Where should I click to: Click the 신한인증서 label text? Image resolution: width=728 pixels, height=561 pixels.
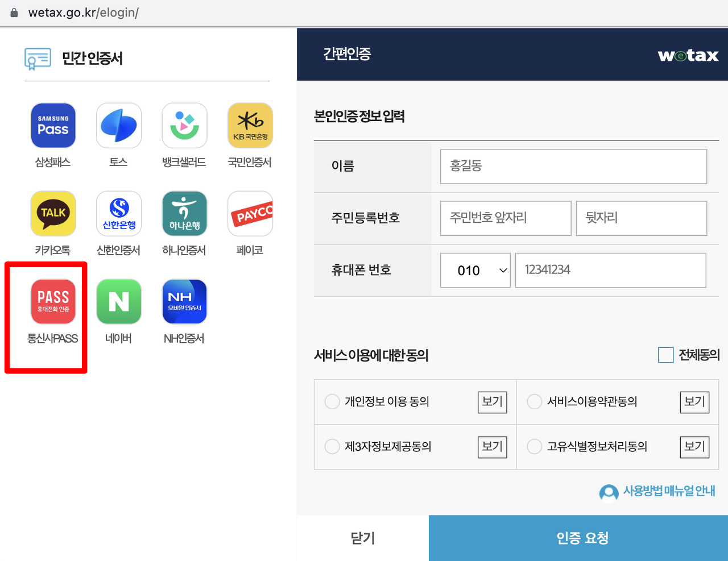118,251
